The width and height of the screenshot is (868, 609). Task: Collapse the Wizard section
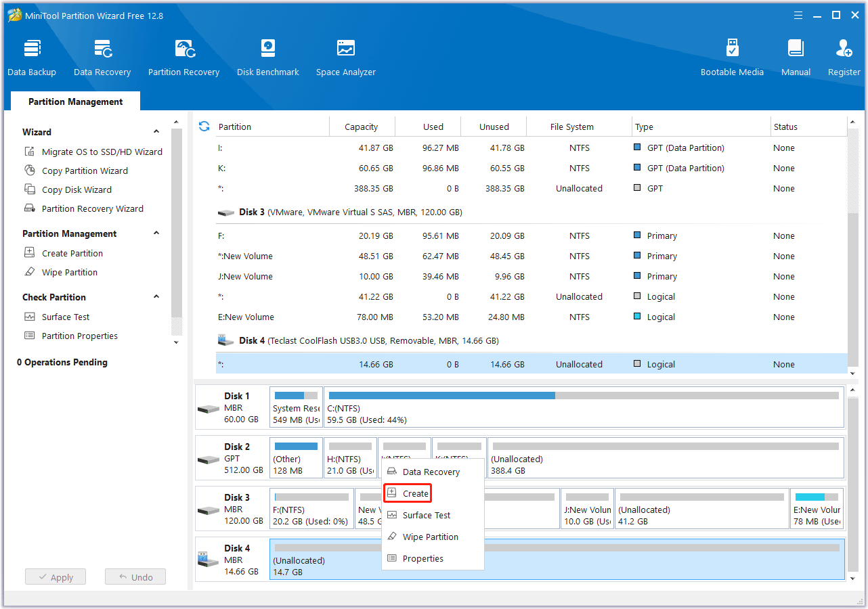[x=156, y=132]
